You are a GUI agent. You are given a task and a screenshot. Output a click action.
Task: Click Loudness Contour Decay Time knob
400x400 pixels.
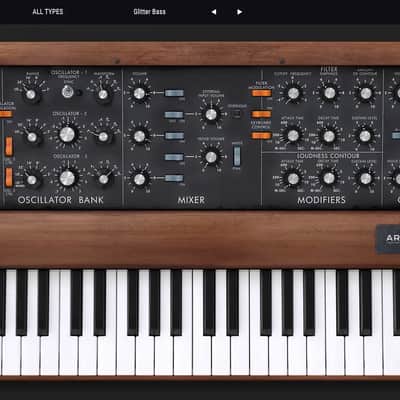tap(329, 178)
